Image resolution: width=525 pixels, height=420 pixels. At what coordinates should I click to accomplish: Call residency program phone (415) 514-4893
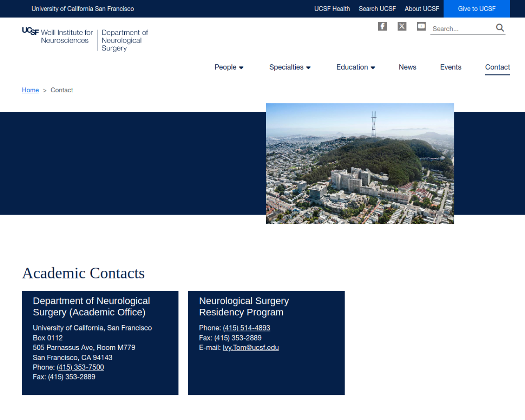(247, 328)
